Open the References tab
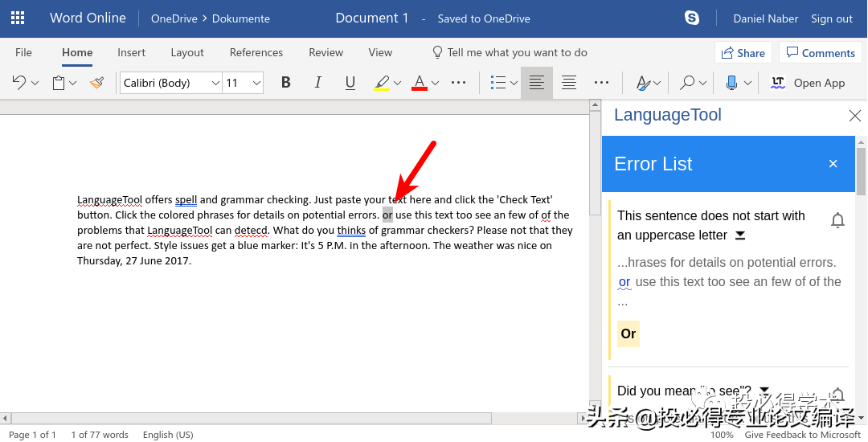The image size is (868, 442). pyautogui.click(x=256, y=52)
